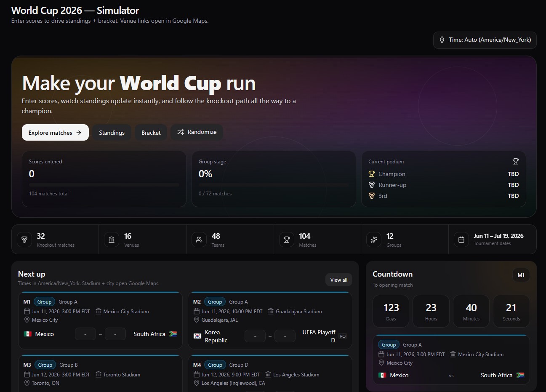Click the Runner-up medal icon
Image resolution: width=546 pixels, height=392 pixels.
pos(372,185)
